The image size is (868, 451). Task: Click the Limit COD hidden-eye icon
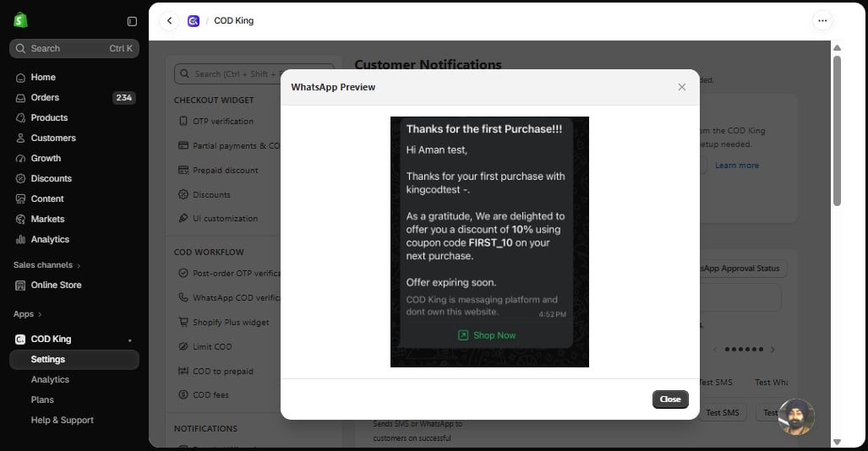pos(183,346)
